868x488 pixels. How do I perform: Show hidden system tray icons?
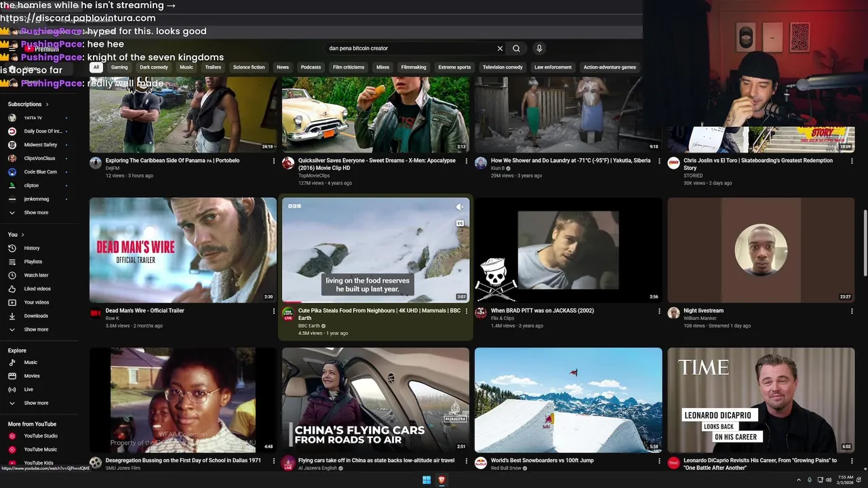798,480
